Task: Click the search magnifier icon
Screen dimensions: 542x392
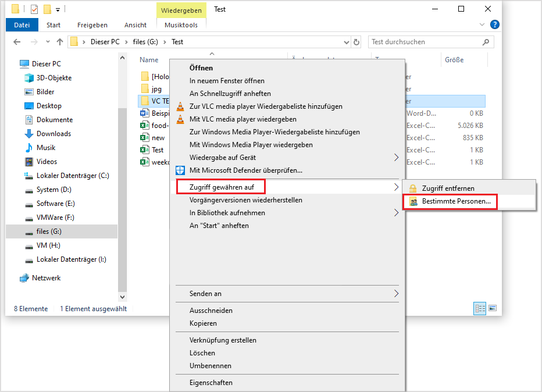Action: pos(486,42)
